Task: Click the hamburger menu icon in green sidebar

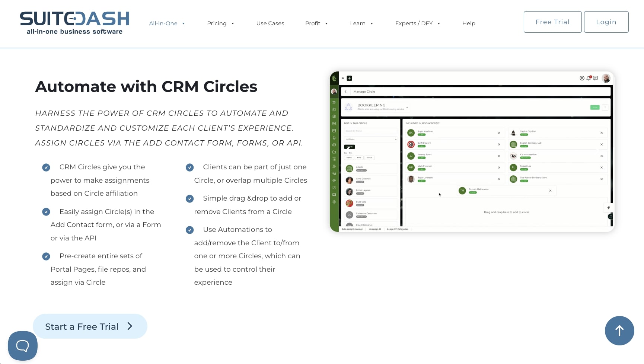Action: point(334,102)
